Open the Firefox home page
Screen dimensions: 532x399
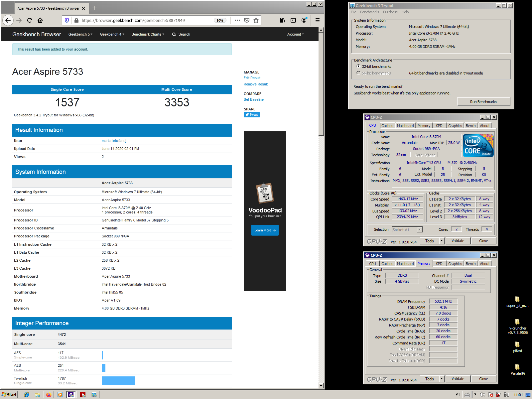40,20
